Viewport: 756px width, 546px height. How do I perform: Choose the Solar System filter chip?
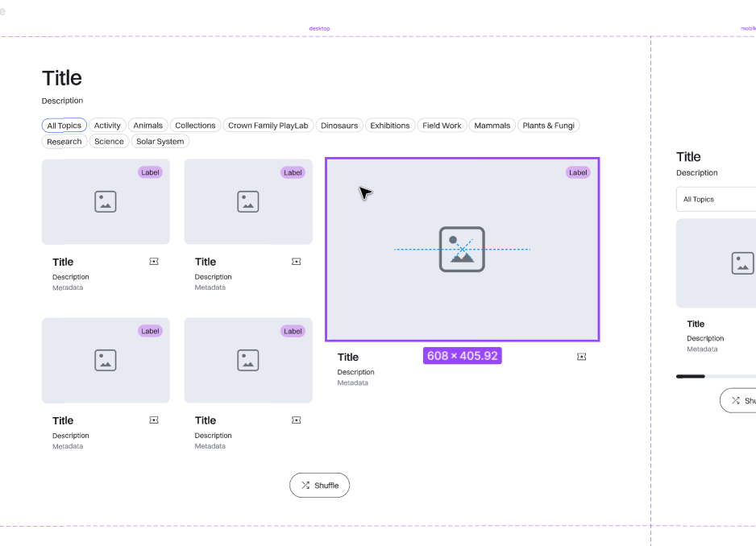(160, 141)
